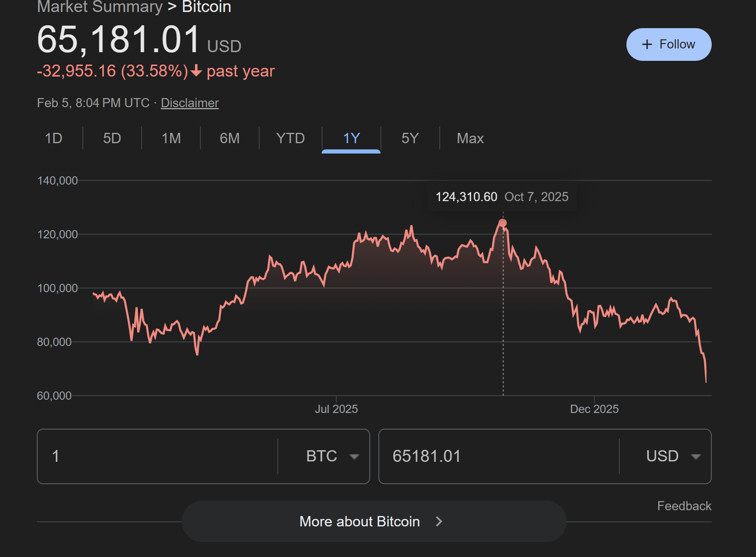Click the Market Summary breadcrumb
Viewport: 756px width, 557px height.
point(100,7)
